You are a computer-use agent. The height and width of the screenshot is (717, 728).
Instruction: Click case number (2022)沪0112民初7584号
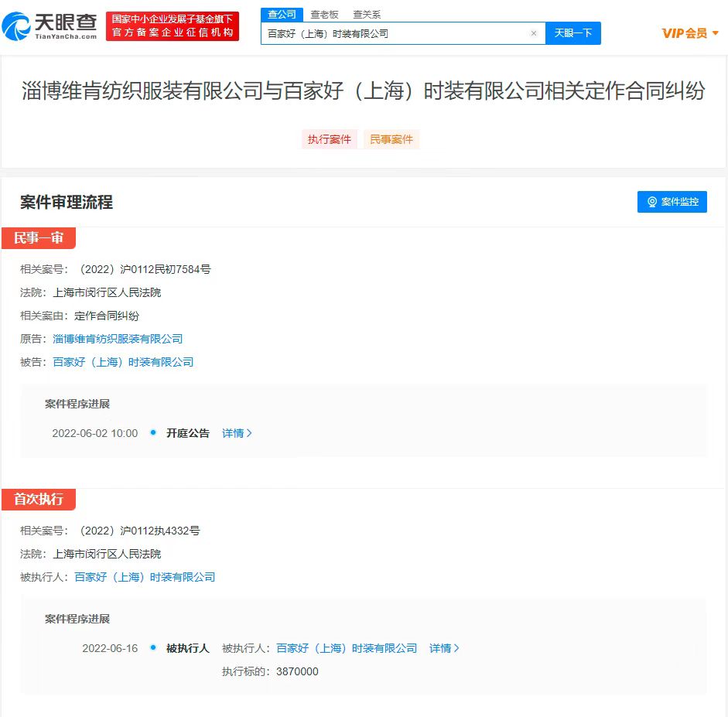click(x=145, y=269)
